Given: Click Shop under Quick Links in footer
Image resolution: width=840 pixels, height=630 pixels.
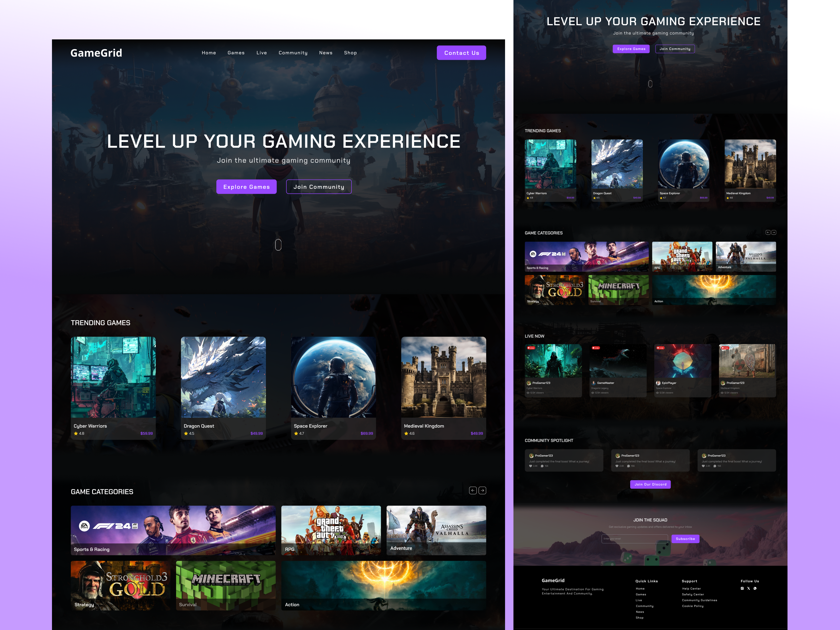Looking at the screenshot, I should click(639, 617).
